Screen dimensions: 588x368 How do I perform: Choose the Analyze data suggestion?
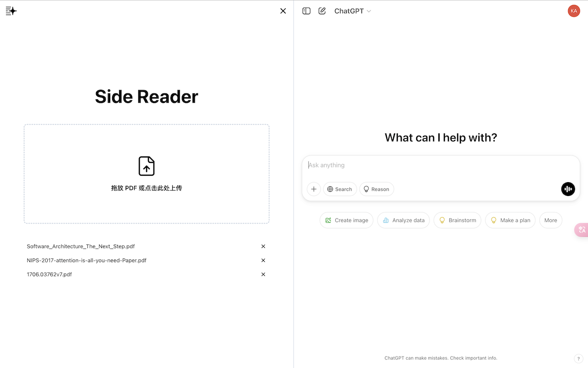(403, 220)
